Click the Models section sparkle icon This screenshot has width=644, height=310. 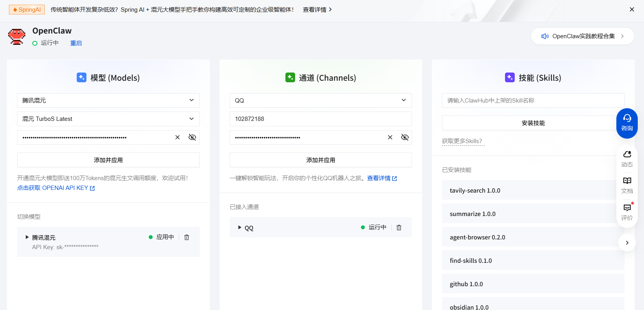[81, 77]
